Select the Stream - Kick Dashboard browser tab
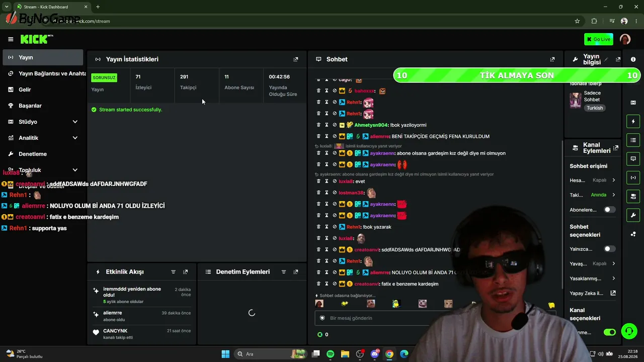This screenshot has height=362, width=644. [51, 7]
